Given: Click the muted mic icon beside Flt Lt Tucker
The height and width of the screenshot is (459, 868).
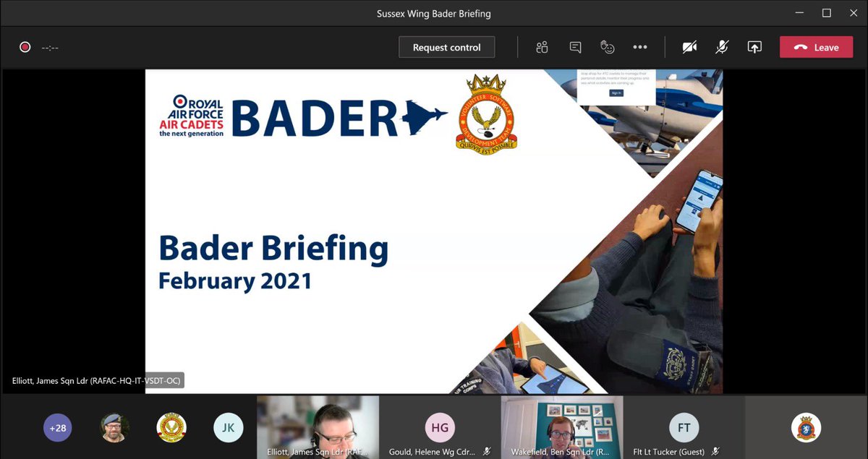Looking at the screenshot, I should pyautogui.click(x=715, y=450).
